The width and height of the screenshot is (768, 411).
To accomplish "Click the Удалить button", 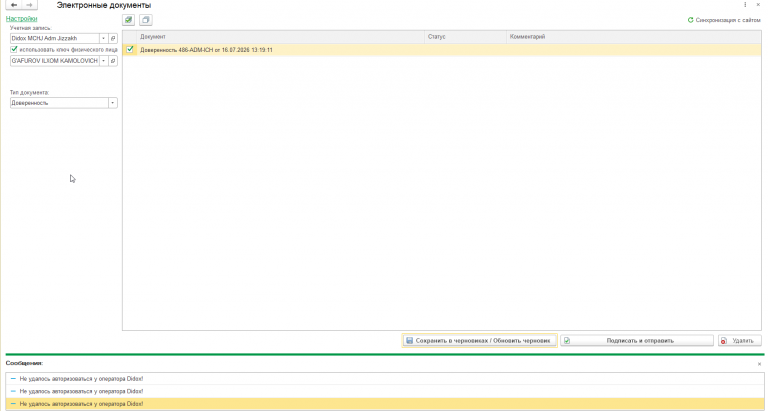I will pos(740,340).
